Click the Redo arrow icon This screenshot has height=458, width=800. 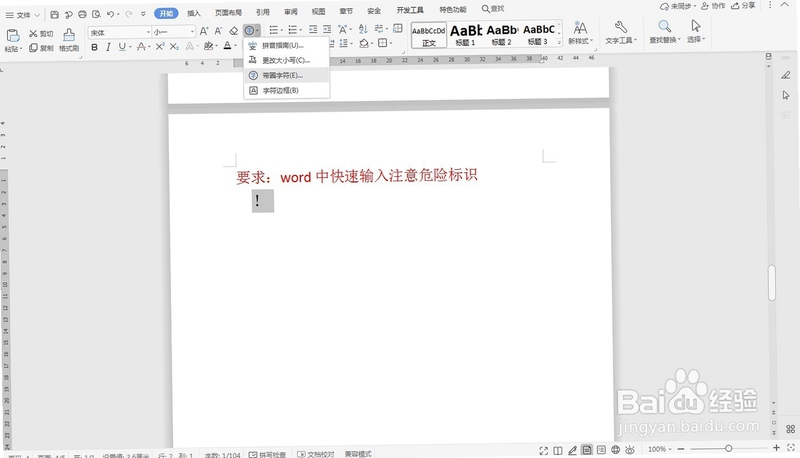pyautogui.click(x=129, y=14)
